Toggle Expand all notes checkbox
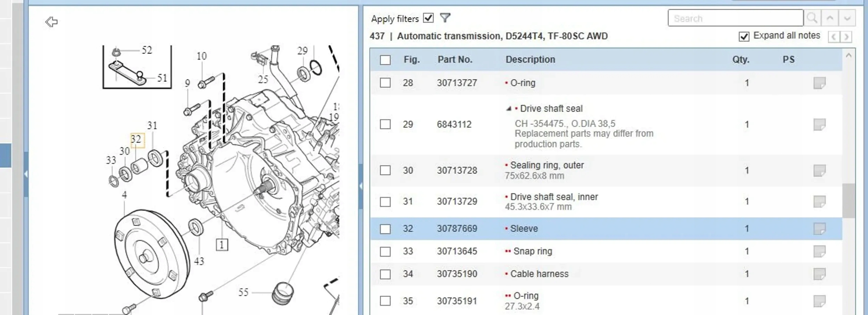Image resolution: width=868 pixels, height=315 pixels. pyautogui.click(x=744, y=36)
